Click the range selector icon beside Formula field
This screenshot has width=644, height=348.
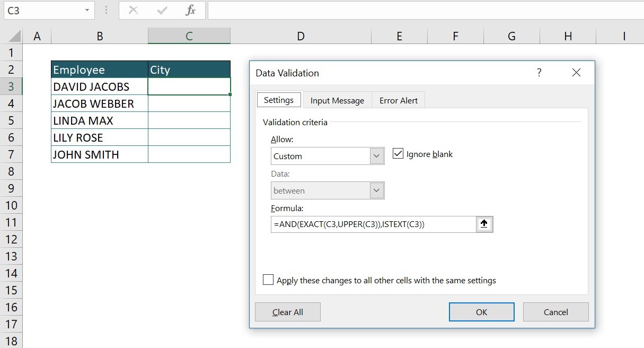[x=484, y=224]
